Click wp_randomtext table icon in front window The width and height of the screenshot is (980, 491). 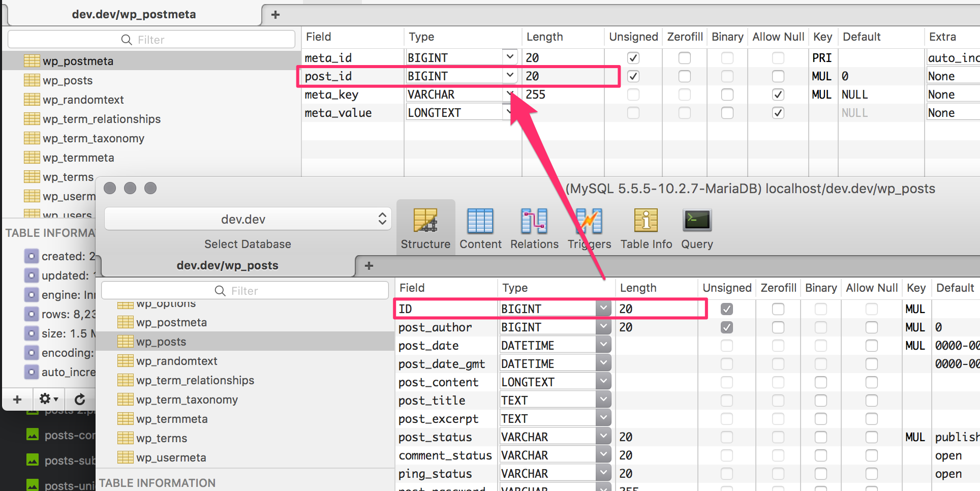coord(125,361)
